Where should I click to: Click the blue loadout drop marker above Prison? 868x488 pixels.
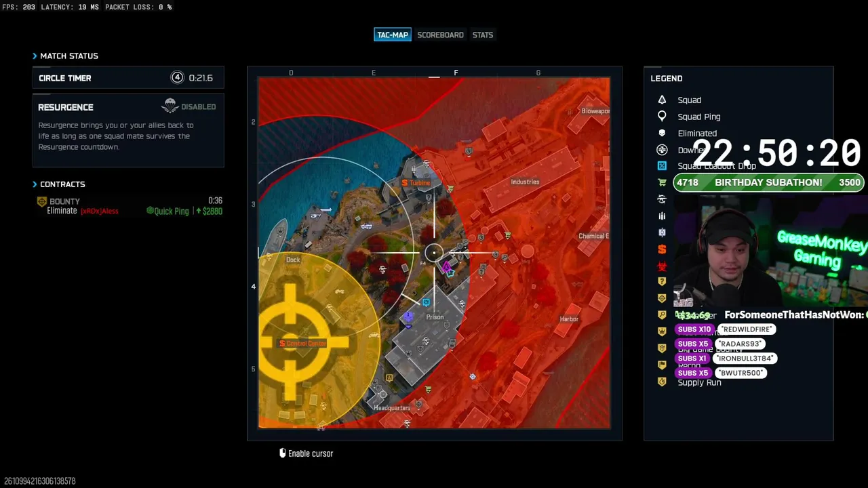(426, 302)
